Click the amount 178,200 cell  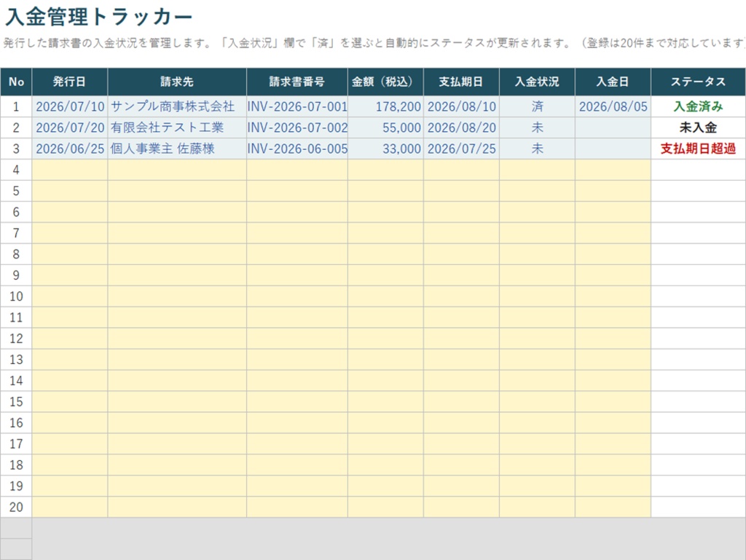coord(385,106)
